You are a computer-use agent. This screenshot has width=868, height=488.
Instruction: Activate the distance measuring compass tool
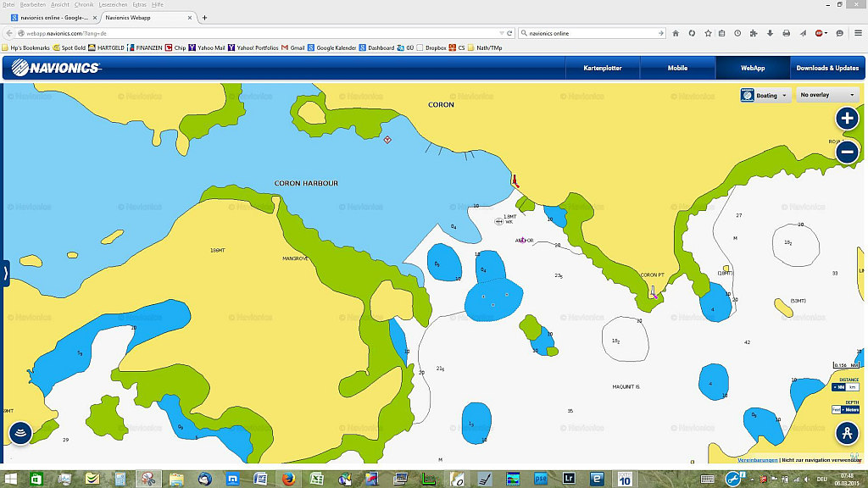tap(846, 433)
